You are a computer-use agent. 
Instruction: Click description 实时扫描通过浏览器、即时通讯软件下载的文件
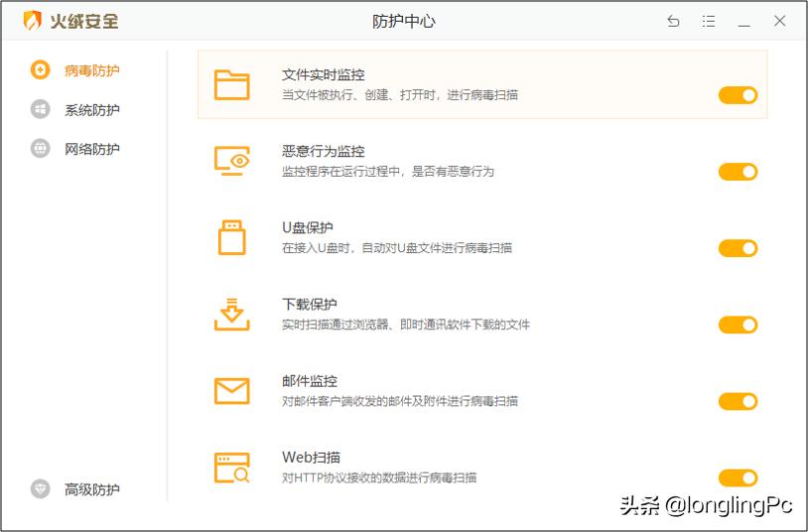click(x=406, y=325)
